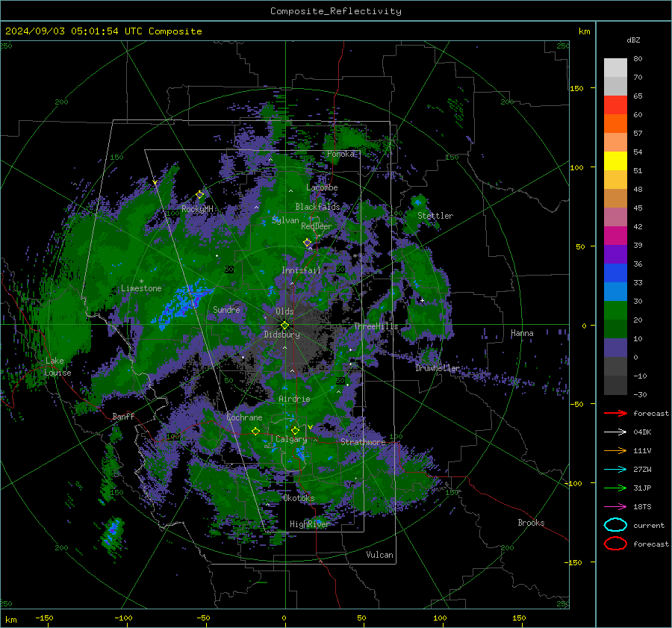Click the green 31JP arrow in legend

[615, 488]
